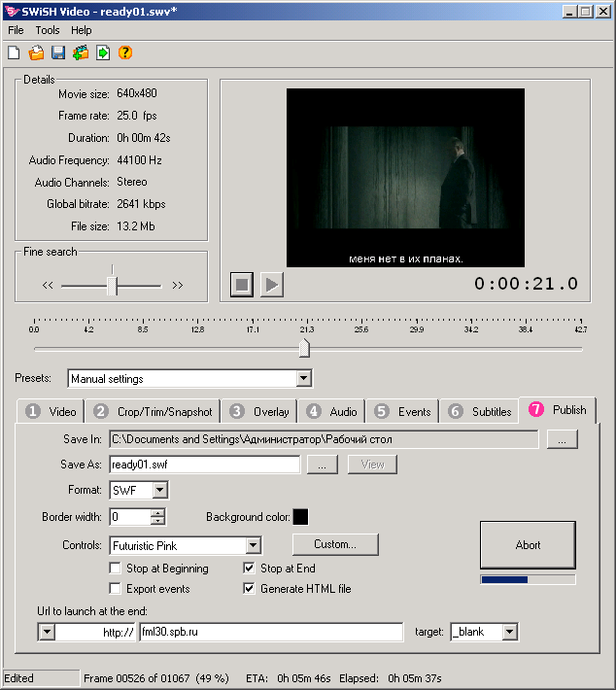Decrease border width with down stepper arrow
The height and width of the screenshot is (690, 616).
point(157,521)
